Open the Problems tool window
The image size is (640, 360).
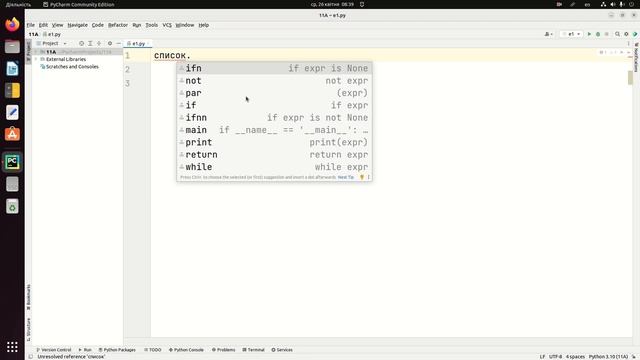point(223,350)
